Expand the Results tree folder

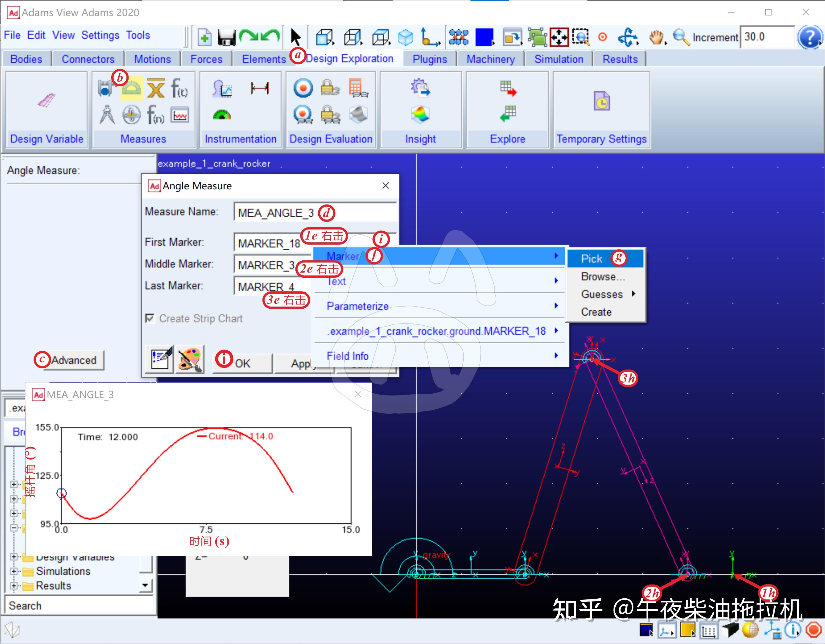pyautogui.click(x=14, y=586)
